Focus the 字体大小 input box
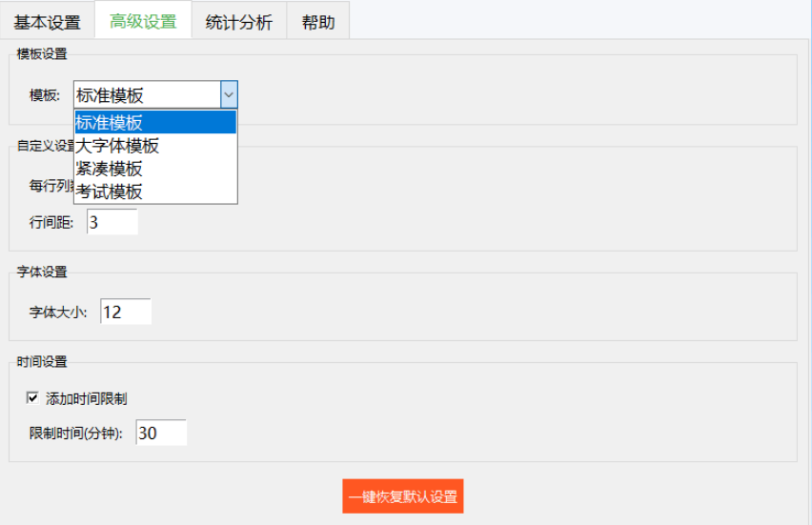The height and width of the screenshot is (525, 812). coord(125,312)
